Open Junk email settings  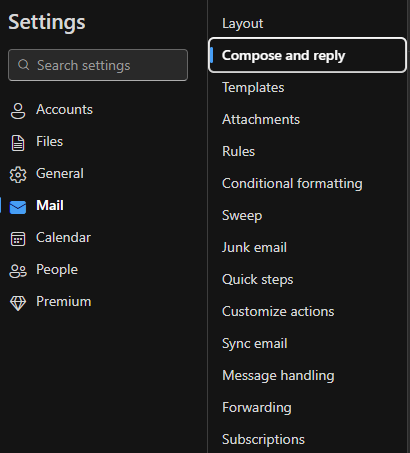[x=254, y=247]
